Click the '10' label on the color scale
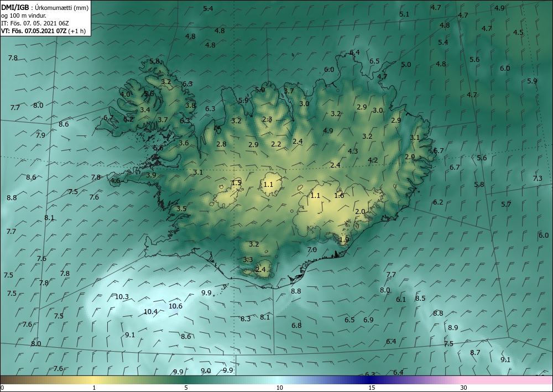 279,388
